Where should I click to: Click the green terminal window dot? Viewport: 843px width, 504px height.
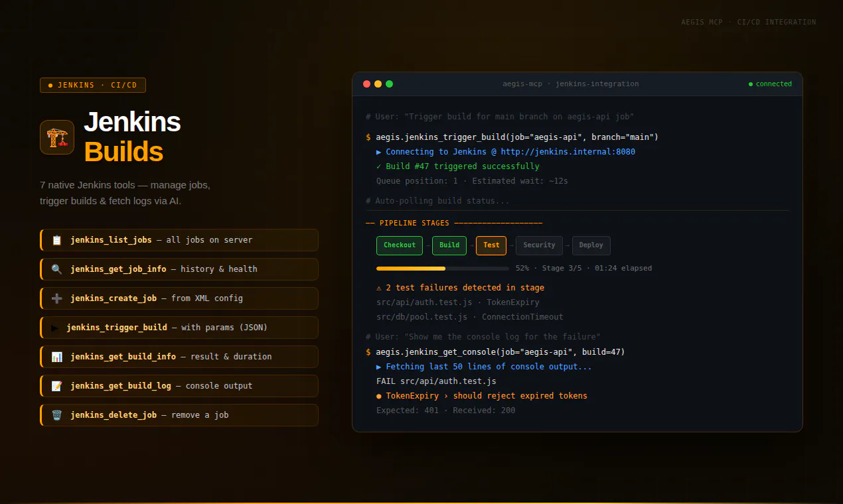389,84
